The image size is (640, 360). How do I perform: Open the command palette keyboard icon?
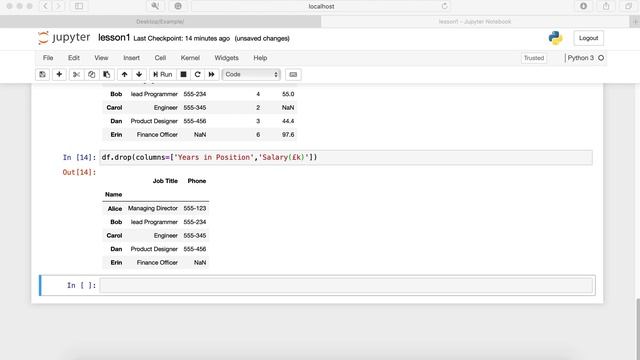tap(293, 74)
